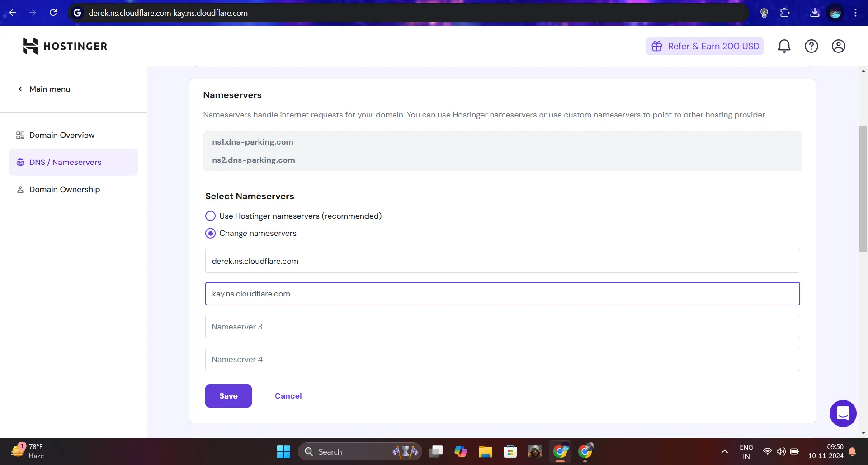Click the Nameserver 4 input field
This screenshot has height=465, width=868.
(x=502, y=359)
